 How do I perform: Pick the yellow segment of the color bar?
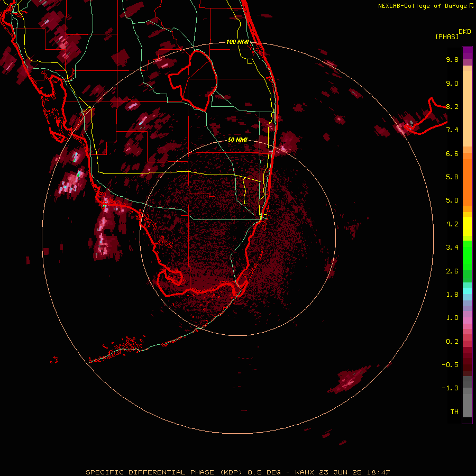(x=467, y=226)
